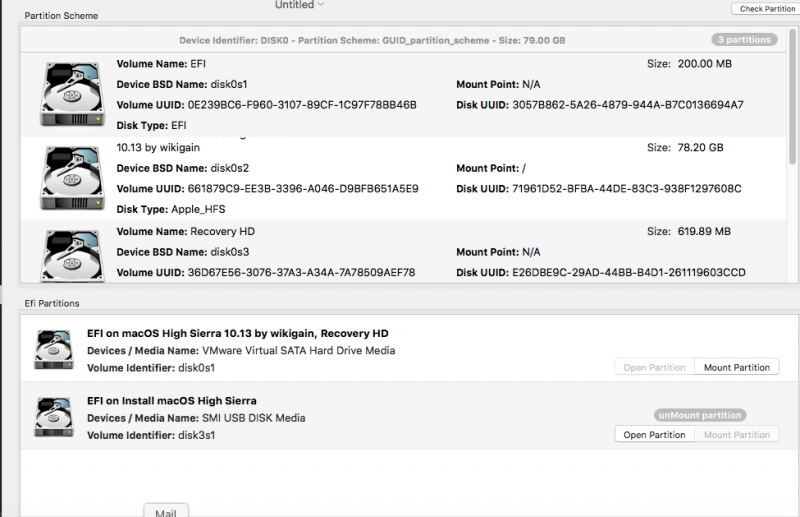Screen dimensions: 800x517
Task: Click 'VMware Virtual SATA Hard Drive Media' text
Action: [x=298, y=351]
